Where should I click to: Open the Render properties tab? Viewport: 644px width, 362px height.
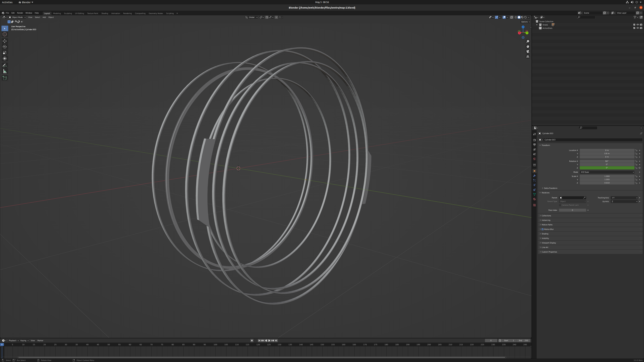click(534, 140)
